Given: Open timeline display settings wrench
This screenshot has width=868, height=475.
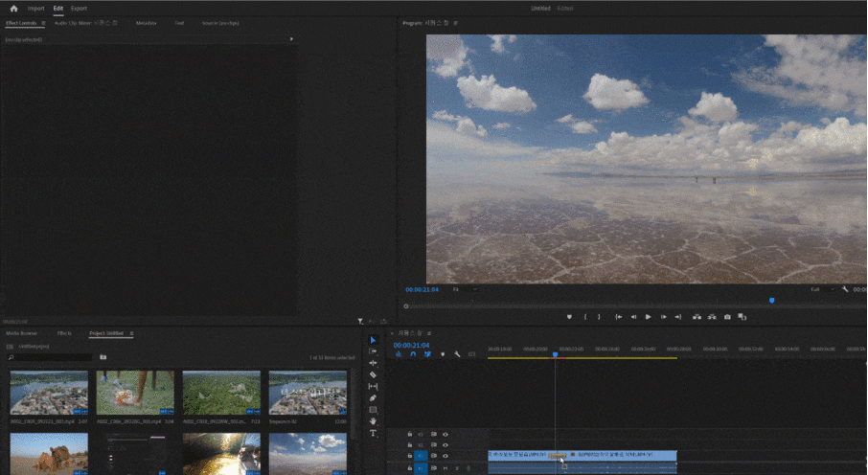Looking at the screenshot, I should [x=457, y=354].
